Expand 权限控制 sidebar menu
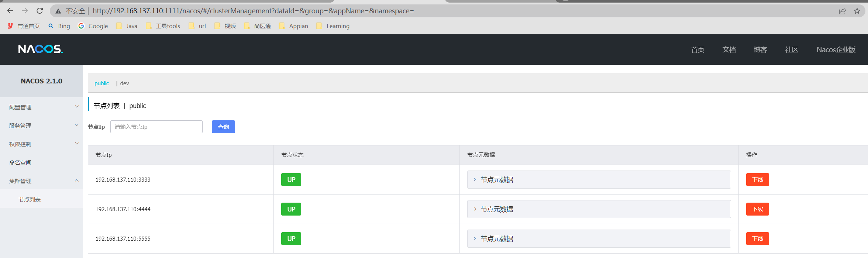Screen dimensions: 868x258 (x=41, y=144)
